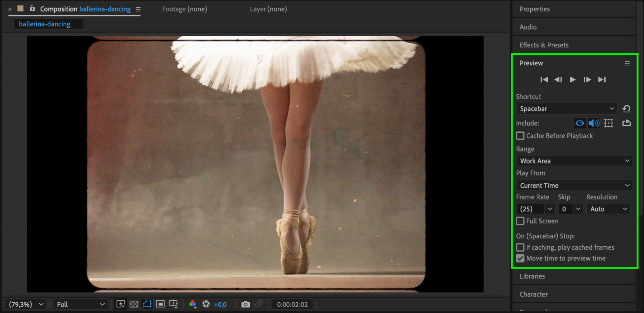Screen dimensions: 644x313
Task: Click the 0:00:02:02 timecode display
Action: point(292,304)
